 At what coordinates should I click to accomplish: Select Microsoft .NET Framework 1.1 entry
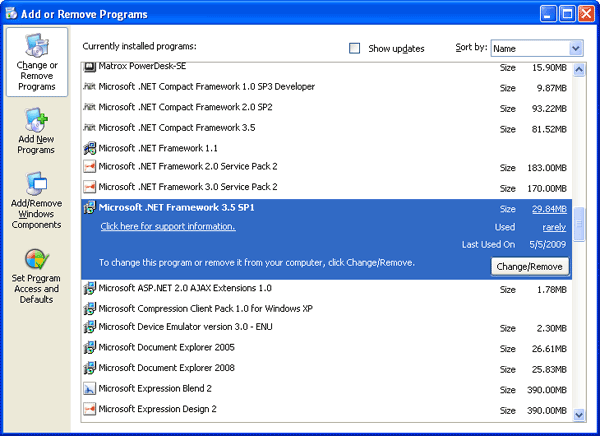[x=326, y=148]
